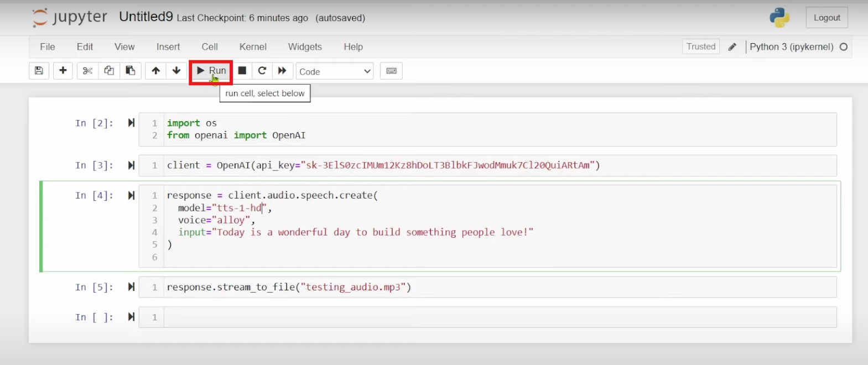Click the Run button
This screenshot has width=868, height=365.
(211, 71)
